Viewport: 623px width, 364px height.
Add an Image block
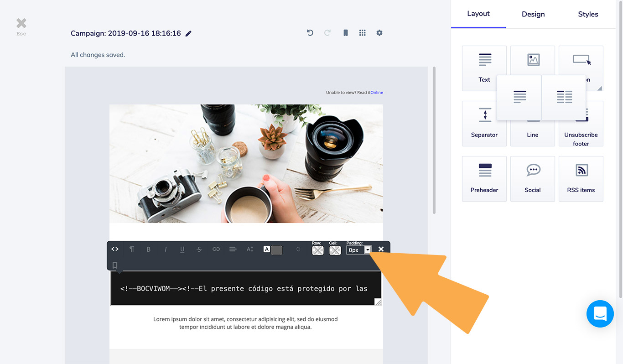[x=533, y=60]
